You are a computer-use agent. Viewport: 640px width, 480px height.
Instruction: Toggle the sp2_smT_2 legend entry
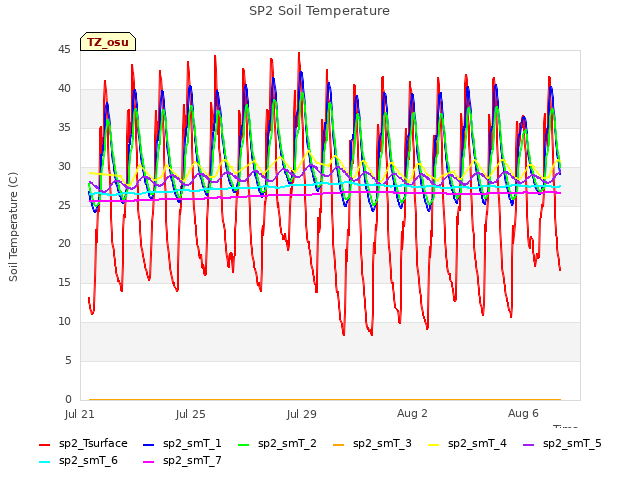click(277, 444)
